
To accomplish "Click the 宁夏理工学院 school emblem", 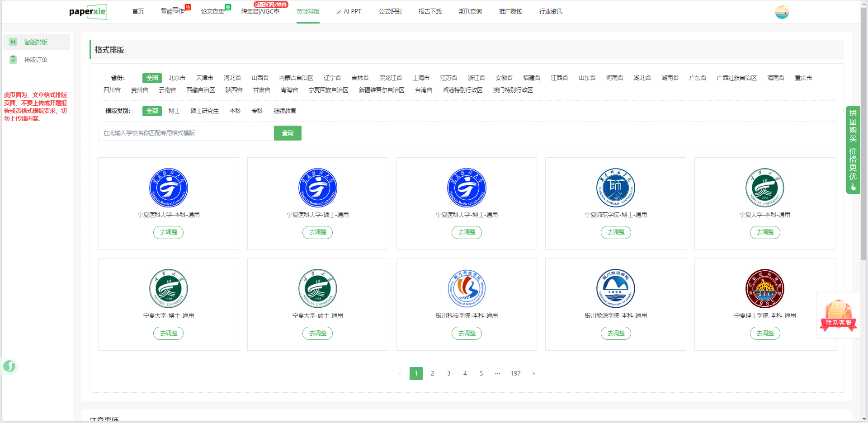I will point(764,288).
